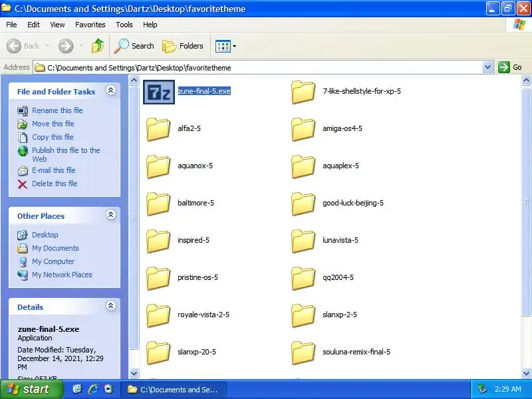Click E-mail this file link

pyautogui.click(x=54, y=170)
